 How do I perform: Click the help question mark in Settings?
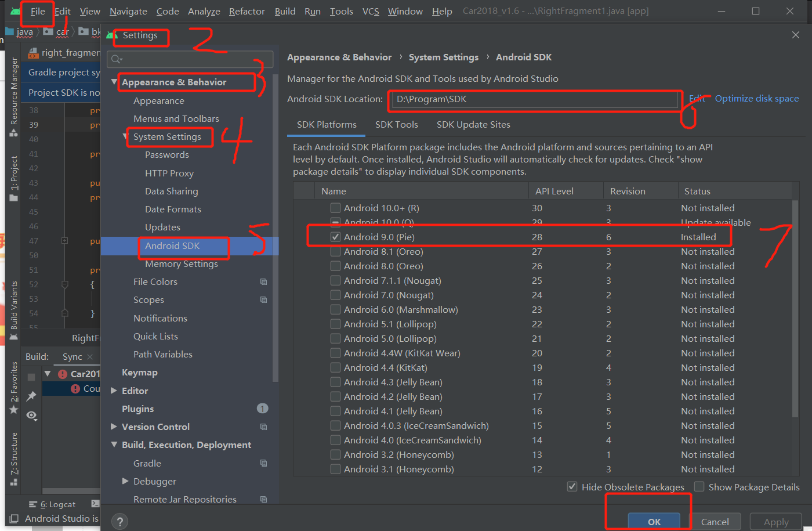(119, 521)
